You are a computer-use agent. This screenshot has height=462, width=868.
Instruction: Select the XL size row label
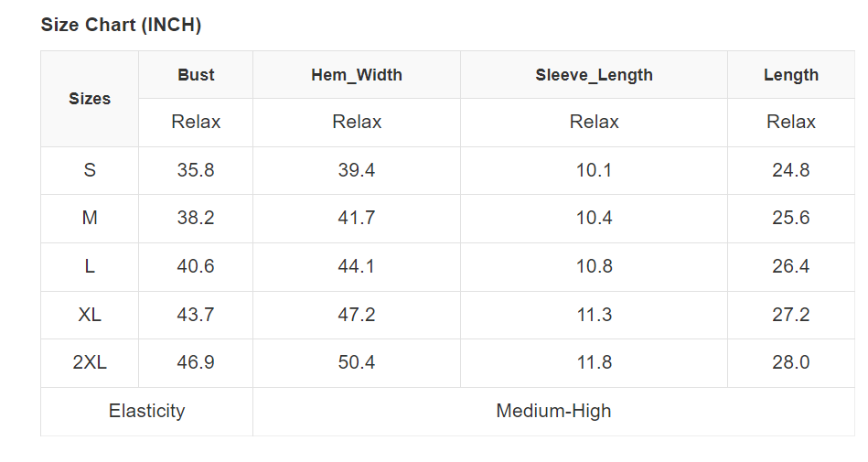coord(90,315)
